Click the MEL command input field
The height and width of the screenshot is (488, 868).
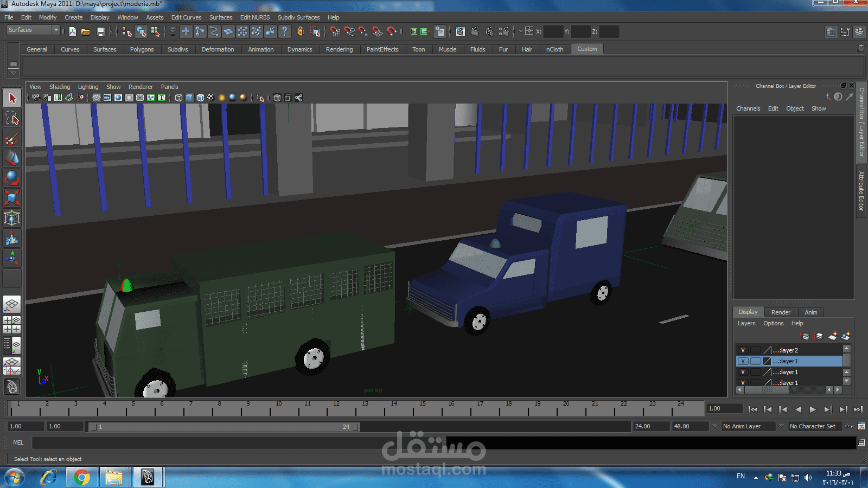point(239,443)
